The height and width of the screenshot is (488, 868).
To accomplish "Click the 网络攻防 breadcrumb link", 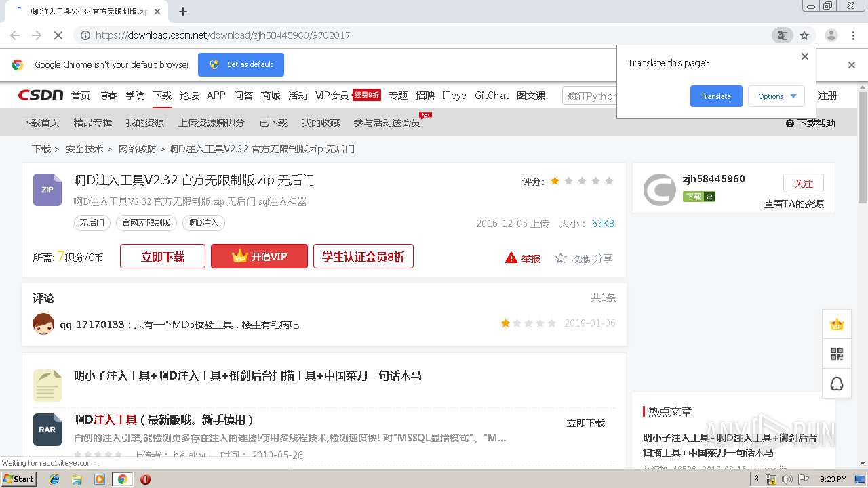I will pos(138,149).
